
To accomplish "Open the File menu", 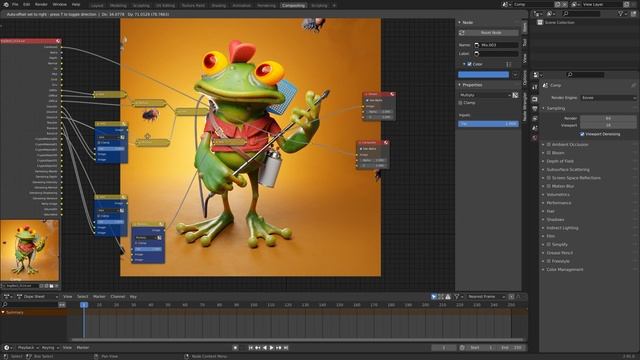I will click(x=15, y=4).
